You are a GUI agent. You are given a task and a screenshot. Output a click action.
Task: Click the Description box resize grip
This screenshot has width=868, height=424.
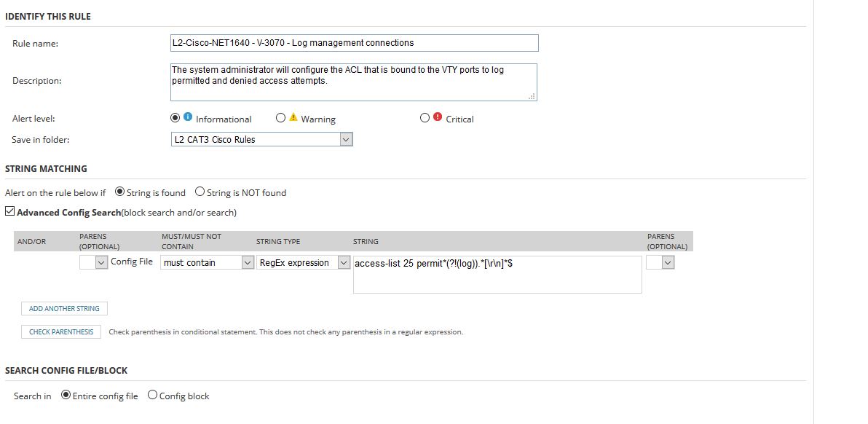coord(532,96)
